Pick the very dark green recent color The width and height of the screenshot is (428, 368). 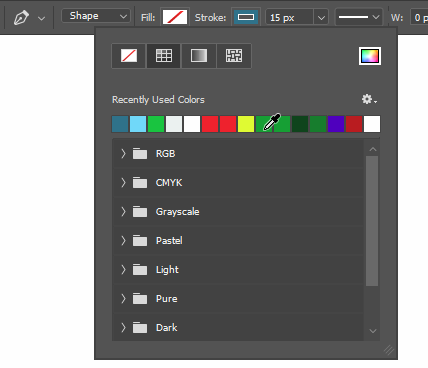(x=300, y=124)
